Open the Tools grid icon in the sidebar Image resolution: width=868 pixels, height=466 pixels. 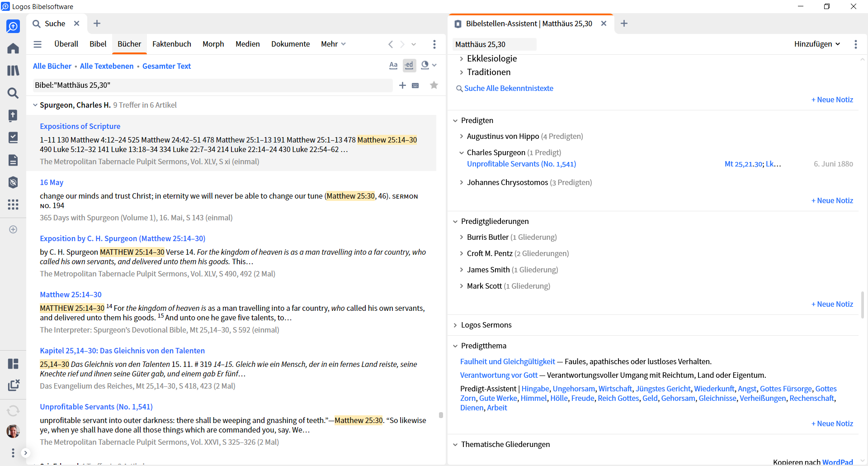click(x=13, y=204)
